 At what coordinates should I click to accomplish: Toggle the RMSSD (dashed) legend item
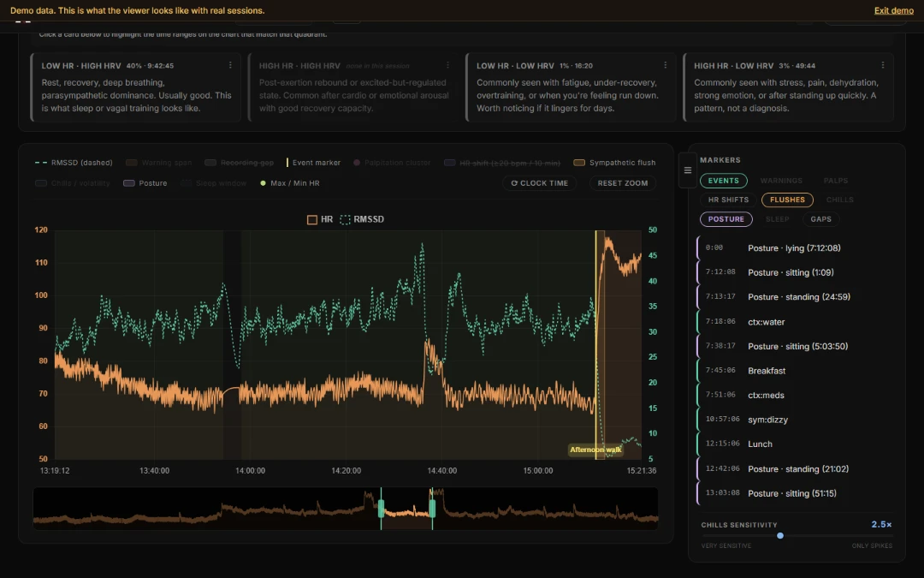coord(74,163)
